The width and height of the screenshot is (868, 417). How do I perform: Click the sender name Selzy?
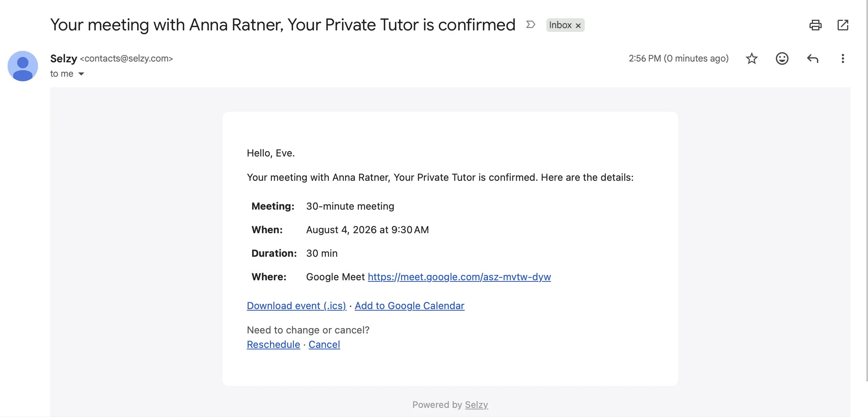(64, 58)
